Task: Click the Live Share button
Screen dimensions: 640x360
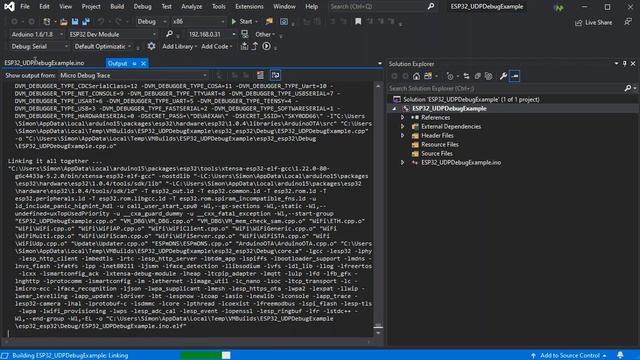Action: [593, 22]
